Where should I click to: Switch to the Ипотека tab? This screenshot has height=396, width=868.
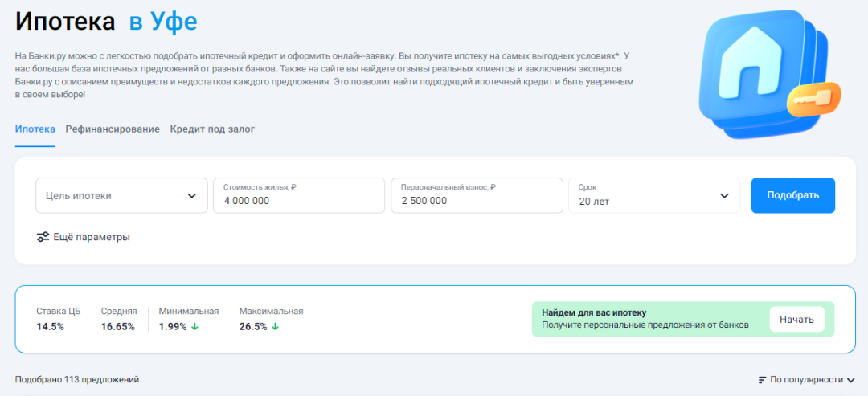pyautogui.click(x=35, y=129)
